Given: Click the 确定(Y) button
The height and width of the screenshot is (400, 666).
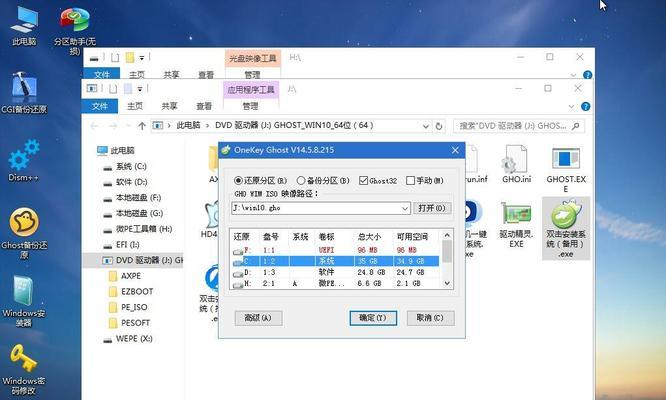Looking at the screenshot, I should tap(373, 318).
